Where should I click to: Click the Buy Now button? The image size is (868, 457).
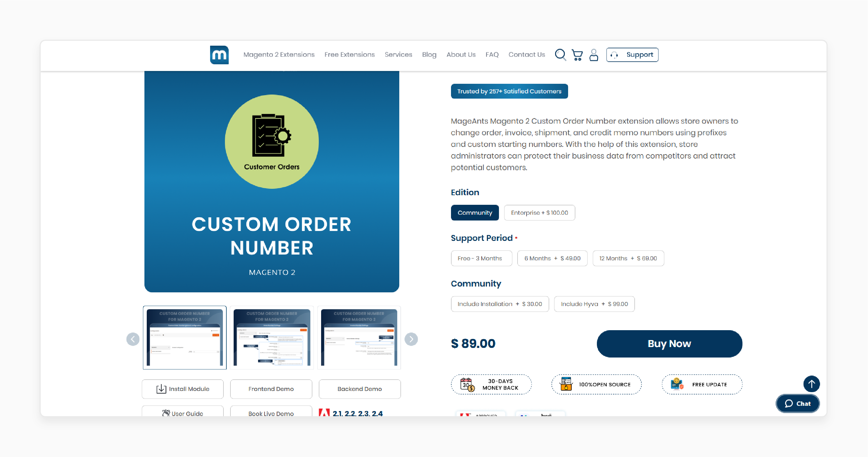point(669,343)
